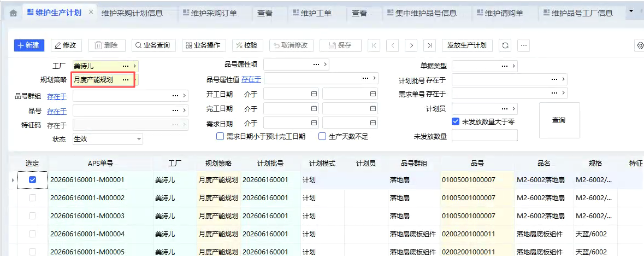The height and width of the screenshot is (256, 644).
Task: Open the 品号群组 field lookup ellipsis
Action: click(x=175, y=96)
